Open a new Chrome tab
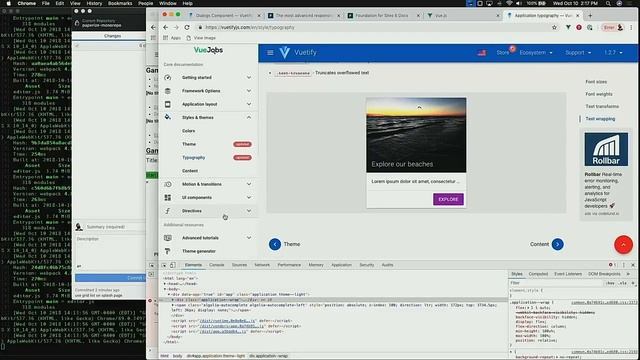The height and width of the screenshot is (360, 640). coord(590,16)
